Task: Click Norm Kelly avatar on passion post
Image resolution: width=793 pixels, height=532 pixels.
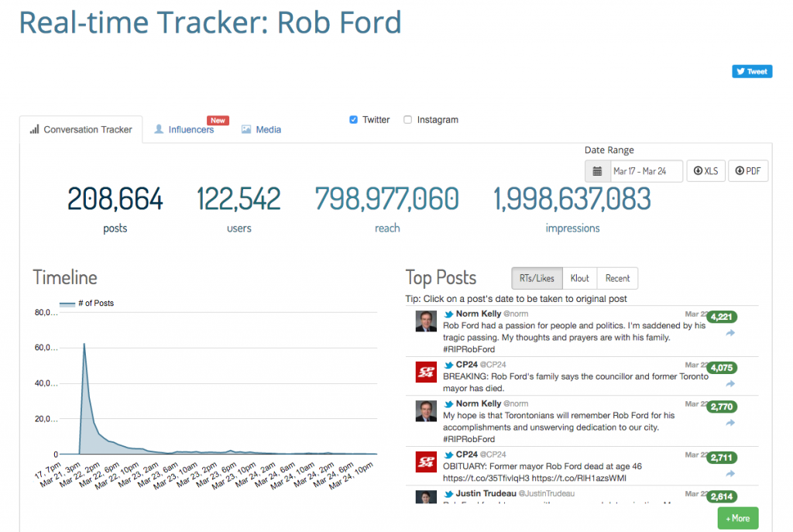Action: [x=426, y=321]
